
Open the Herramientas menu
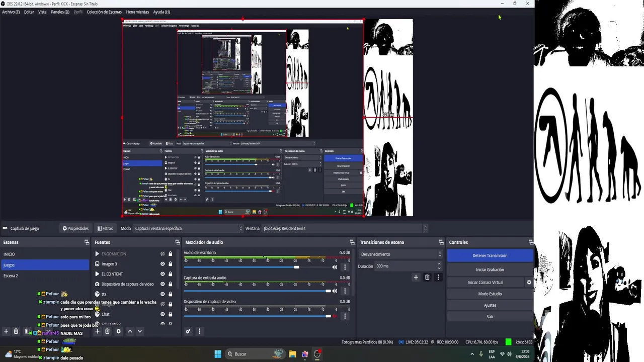[x=137, y=12]
